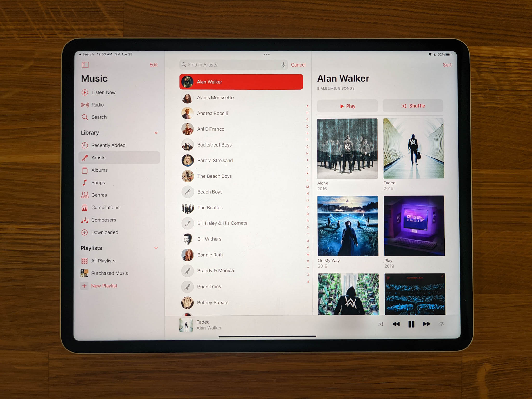Click the Shuffle button for Alan Walker
The height and width of the screenshot is (399, 532).
point(412,106)
